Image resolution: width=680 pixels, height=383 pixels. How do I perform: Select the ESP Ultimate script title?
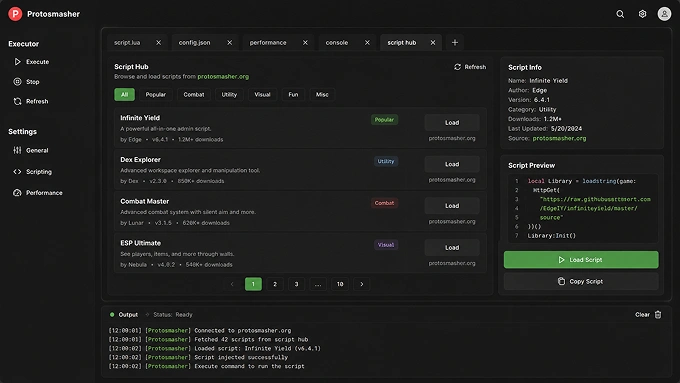(x=140, y=243)
